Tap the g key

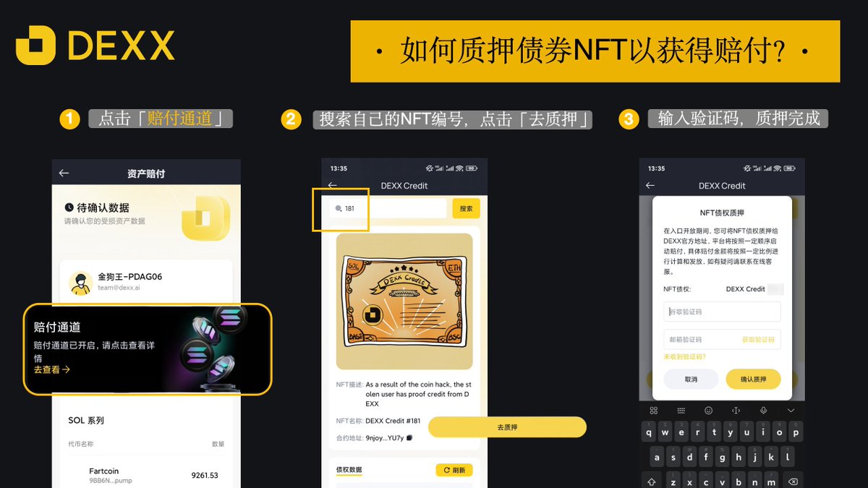point(723,457)
